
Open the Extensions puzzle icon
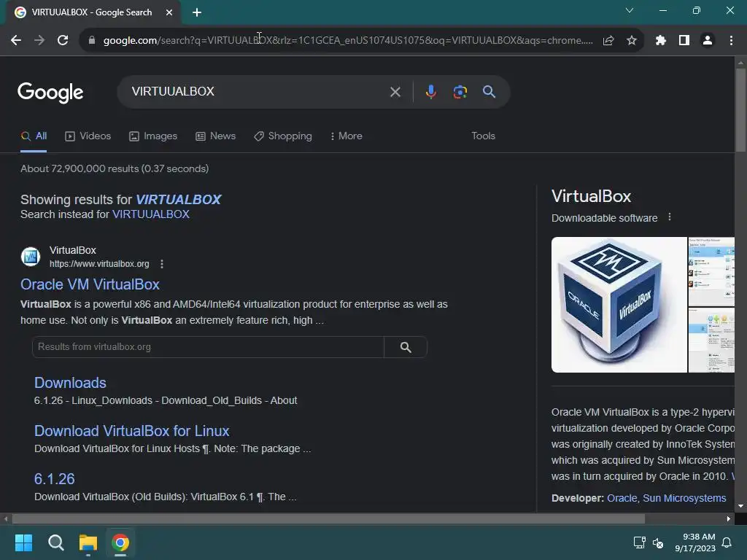tap(661, 41)
